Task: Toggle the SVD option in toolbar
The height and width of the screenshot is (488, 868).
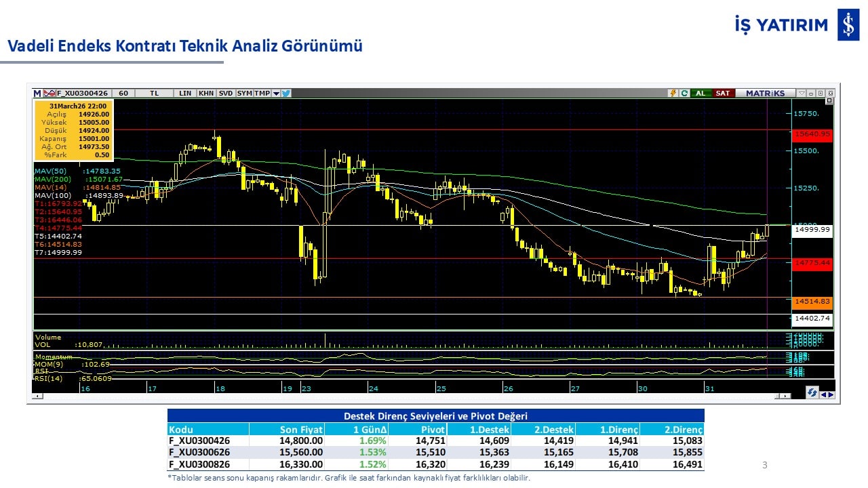Action: [226, 94]
